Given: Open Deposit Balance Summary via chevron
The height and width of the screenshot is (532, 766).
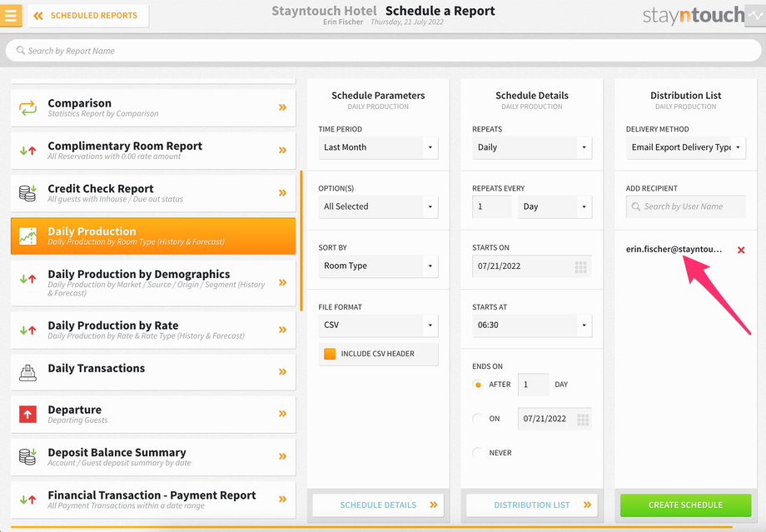Looking at the screenshot, I should pos(282,456).
